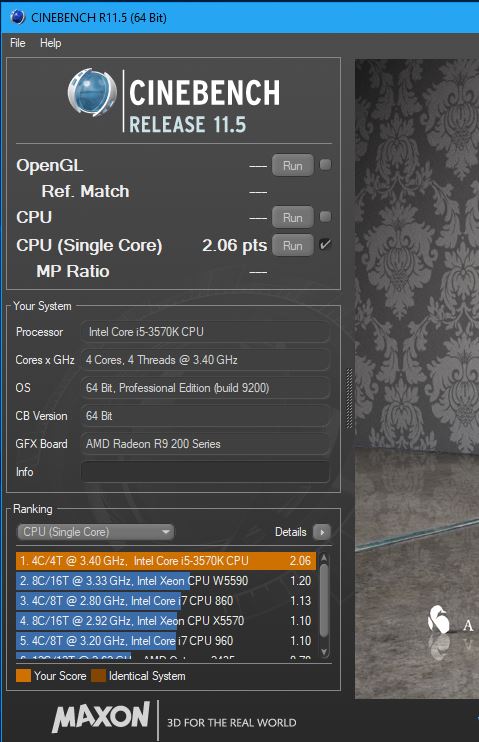Click the empty Info input field

click(205, 472)
